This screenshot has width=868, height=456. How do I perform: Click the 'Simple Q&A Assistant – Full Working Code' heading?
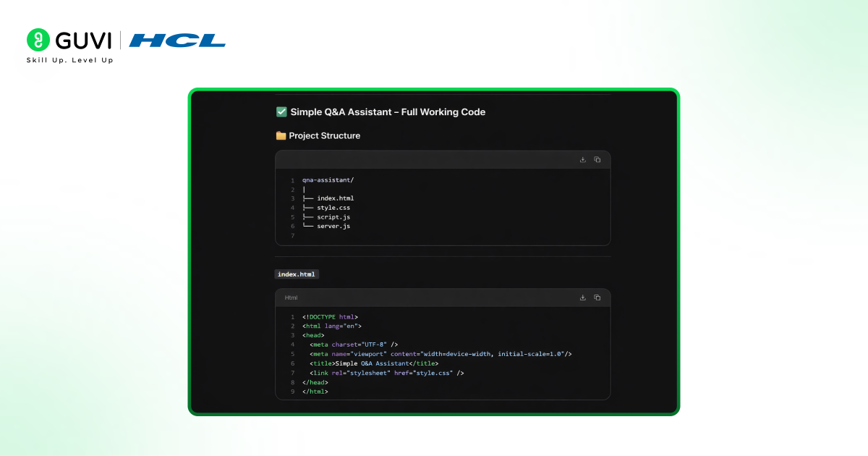click(388, 112)
